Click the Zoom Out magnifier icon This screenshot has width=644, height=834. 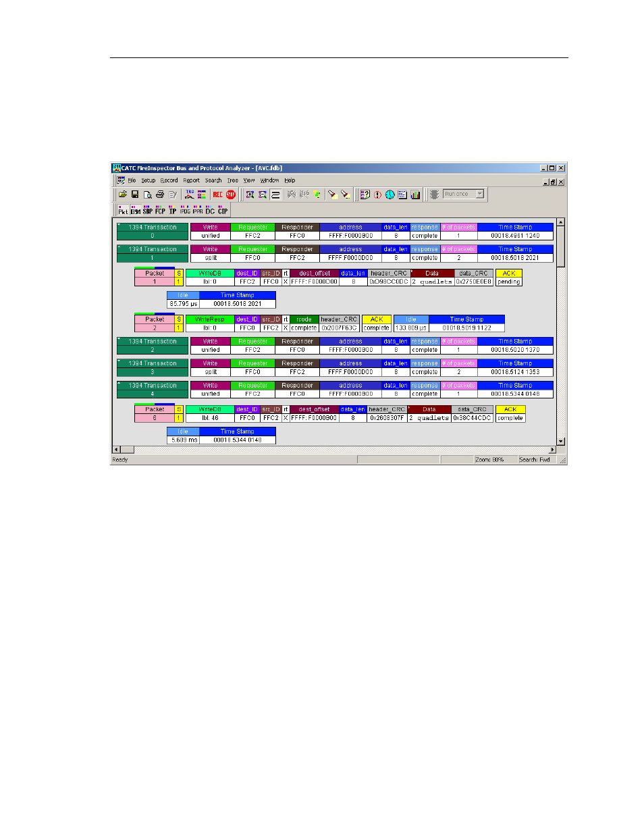click(263, 194)
